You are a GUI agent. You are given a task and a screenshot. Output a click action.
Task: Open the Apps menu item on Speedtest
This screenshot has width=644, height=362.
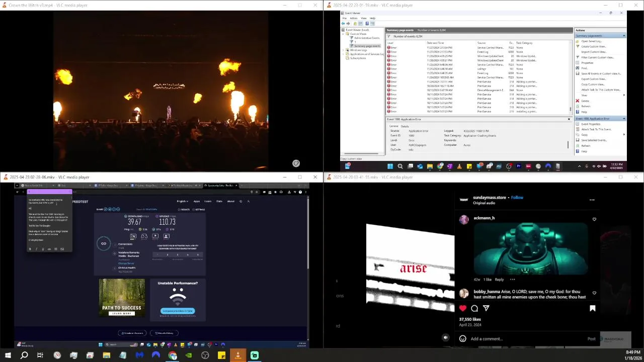[x=197, y=201]
